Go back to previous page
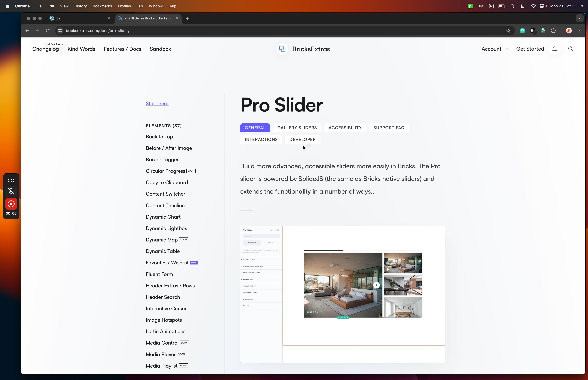 click(27, 31)
